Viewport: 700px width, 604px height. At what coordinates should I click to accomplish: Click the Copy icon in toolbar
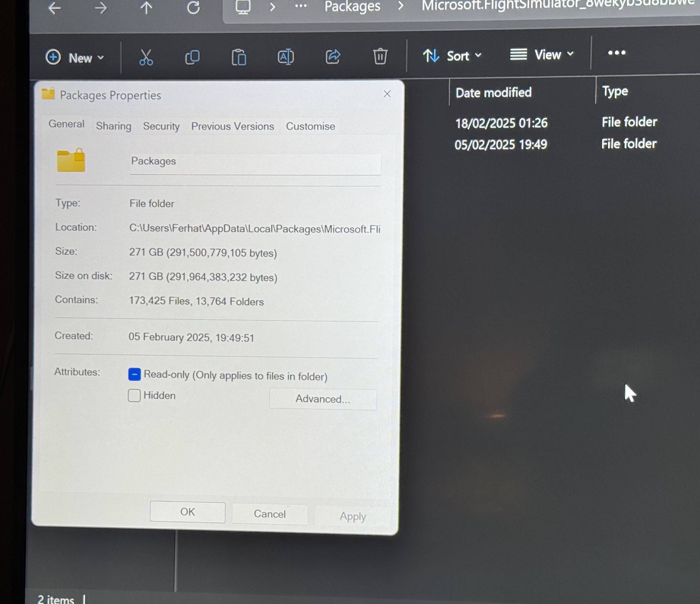click(192, 57)
